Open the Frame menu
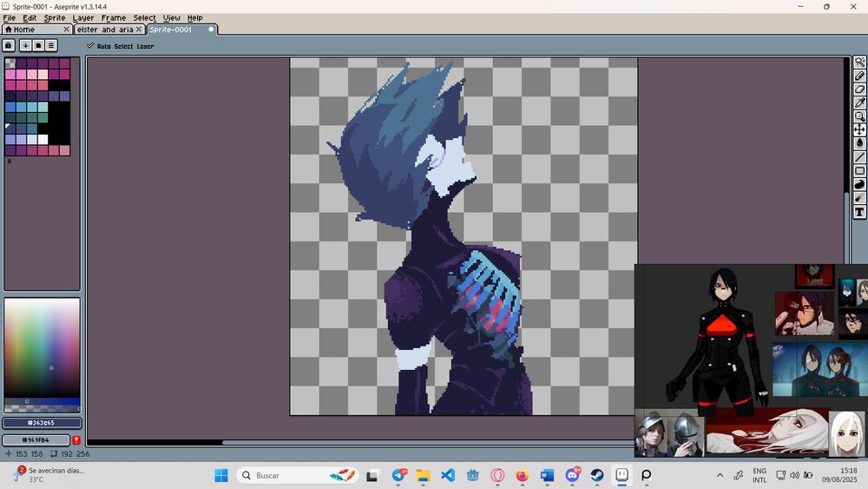This screenshot has height=489, width=868. pos(114,17)
